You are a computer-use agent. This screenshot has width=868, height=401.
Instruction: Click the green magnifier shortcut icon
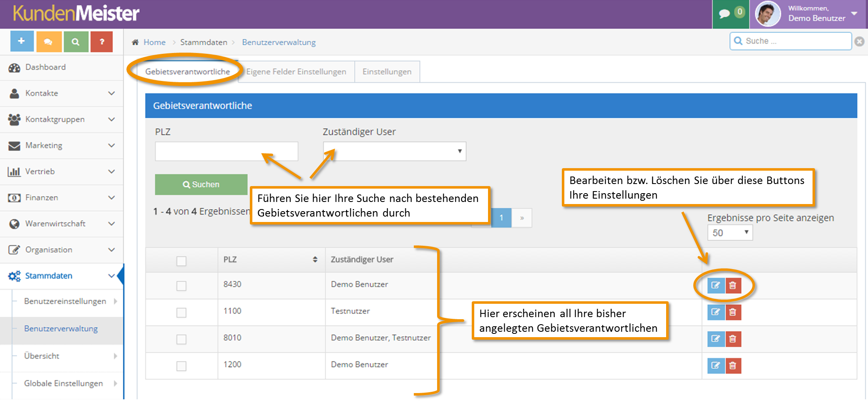[75, 41]
